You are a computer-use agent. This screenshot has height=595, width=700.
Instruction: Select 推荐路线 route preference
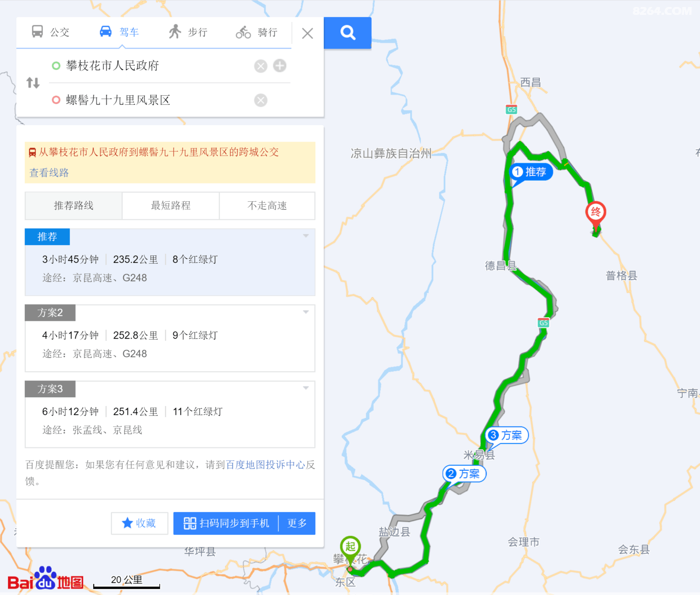point(74,205)
